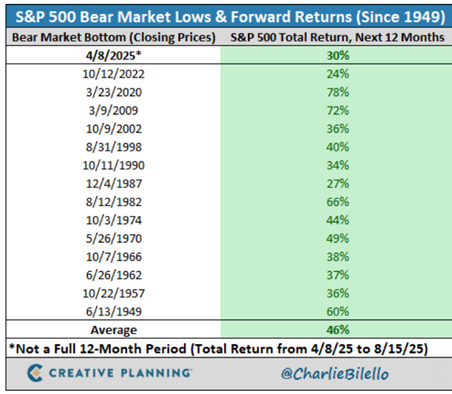452x394 pixels.
Task: Select the 66% return value
Action: pyautogui.click(x=338, y=202)
